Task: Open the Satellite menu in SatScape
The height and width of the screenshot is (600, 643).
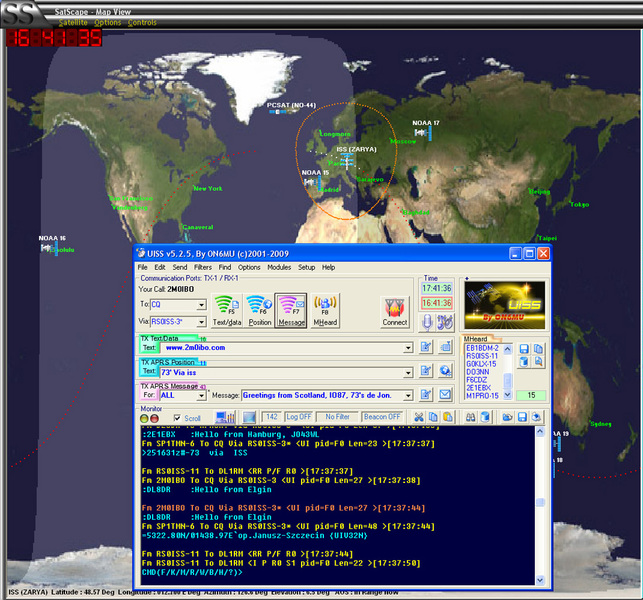Action: point(73,23)
